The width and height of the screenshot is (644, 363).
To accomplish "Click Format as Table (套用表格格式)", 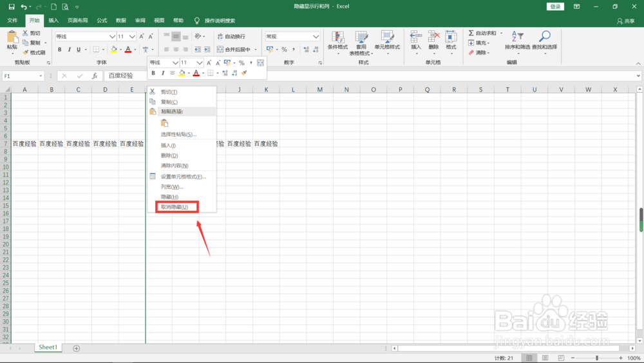I will pos(361,43).
